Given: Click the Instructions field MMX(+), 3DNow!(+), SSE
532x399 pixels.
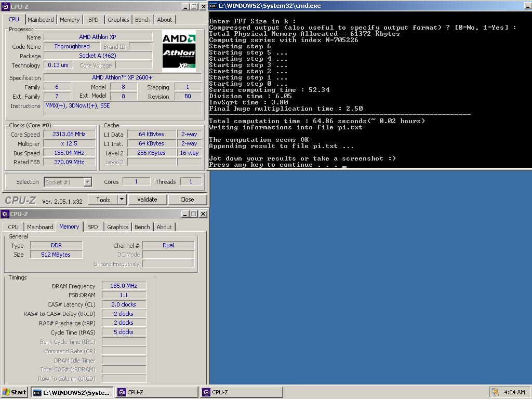Looking at the screenshot, I should pos(123,109).
